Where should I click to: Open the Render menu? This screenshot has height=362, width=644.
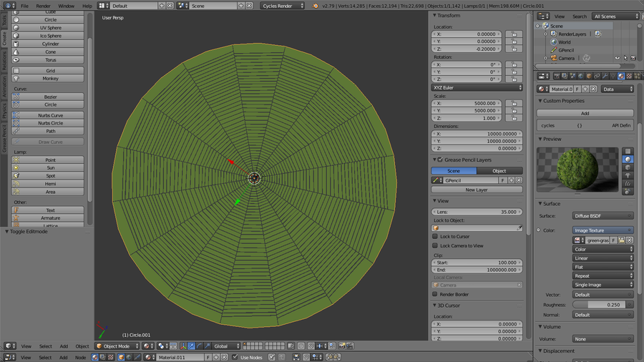pyautogui.click(x=43, y=6)
